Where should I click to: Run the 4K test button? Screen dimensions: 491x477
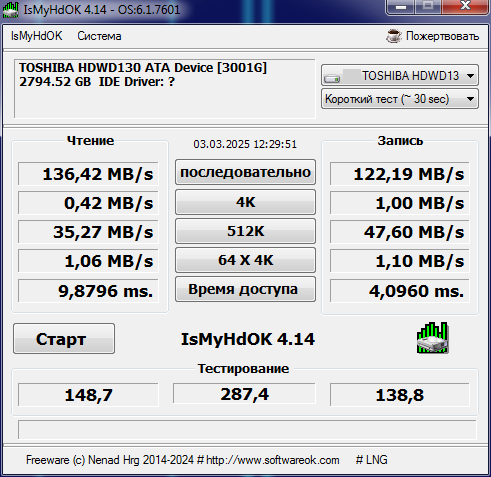tap(245, 202)
